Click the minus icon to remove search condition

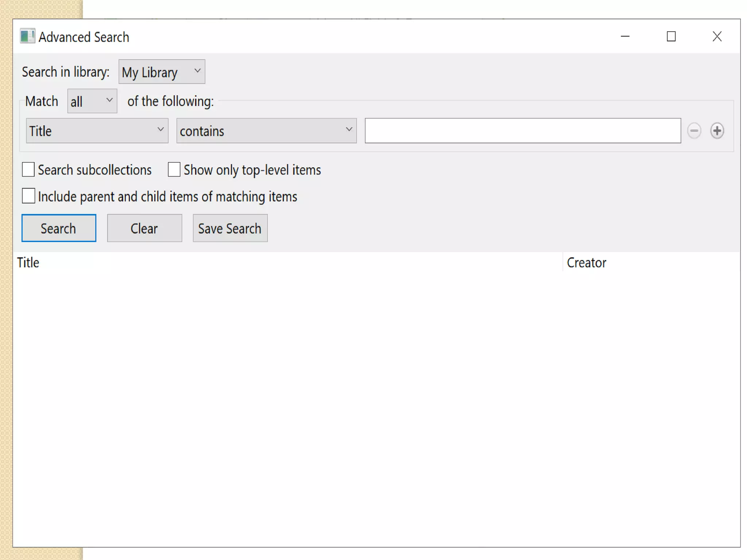tap(694, 131)
